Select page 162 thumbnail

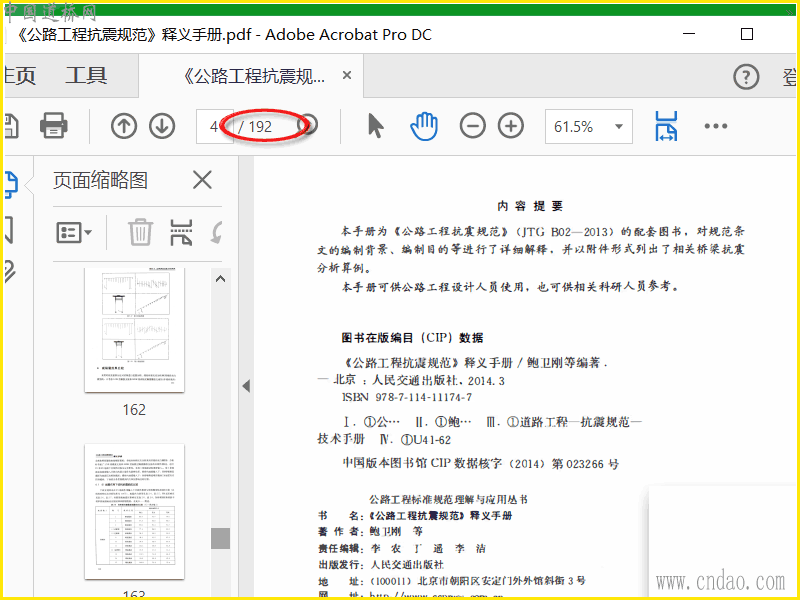click(135, 330)
